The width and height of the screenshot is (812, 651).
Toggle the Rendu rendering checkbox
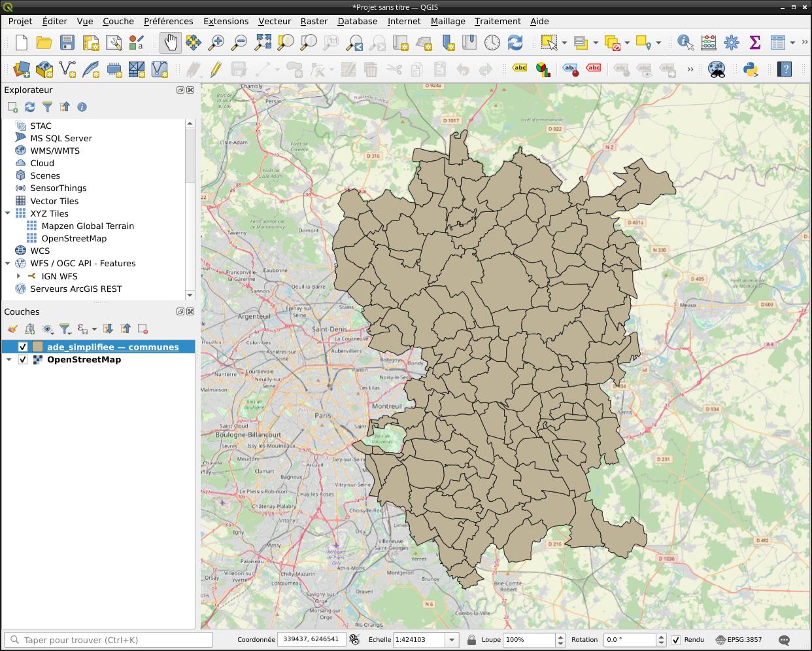pyautogui.click(x=676, y=640)
